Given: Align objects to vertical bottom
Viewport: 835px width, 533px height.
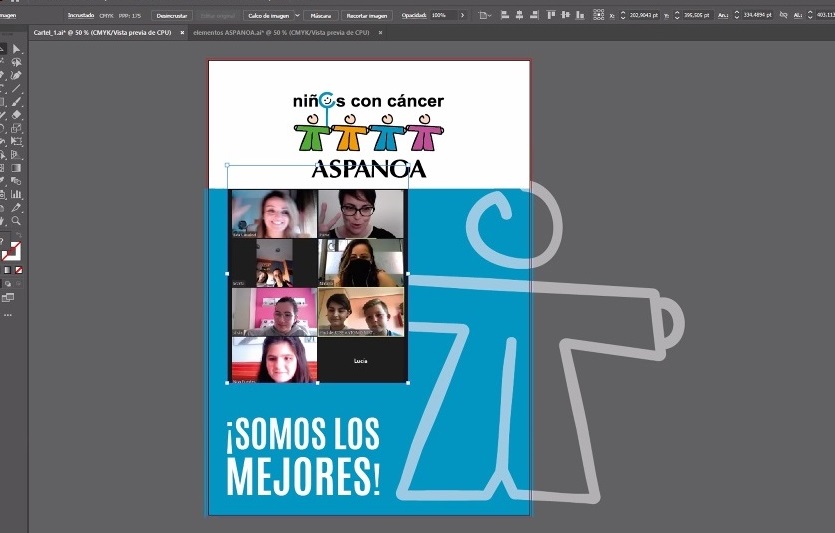Looking at the screenshot, I should pos(580,15).
